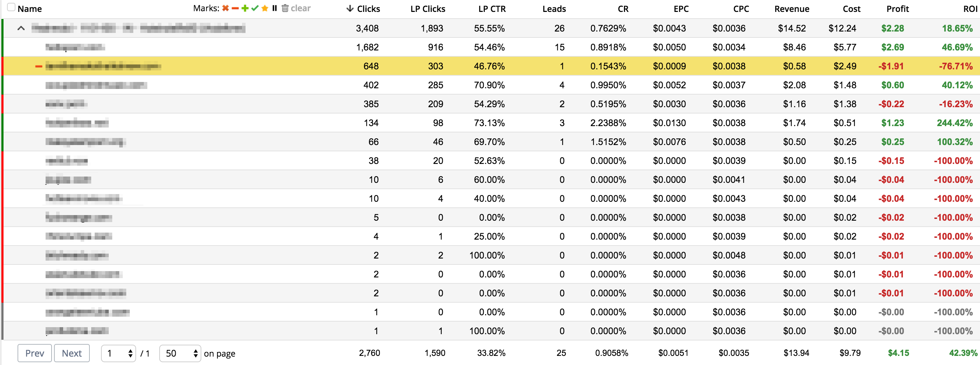The image size is (980, 365).
Task: Click the 134 clicks cell
Action: 371,123
